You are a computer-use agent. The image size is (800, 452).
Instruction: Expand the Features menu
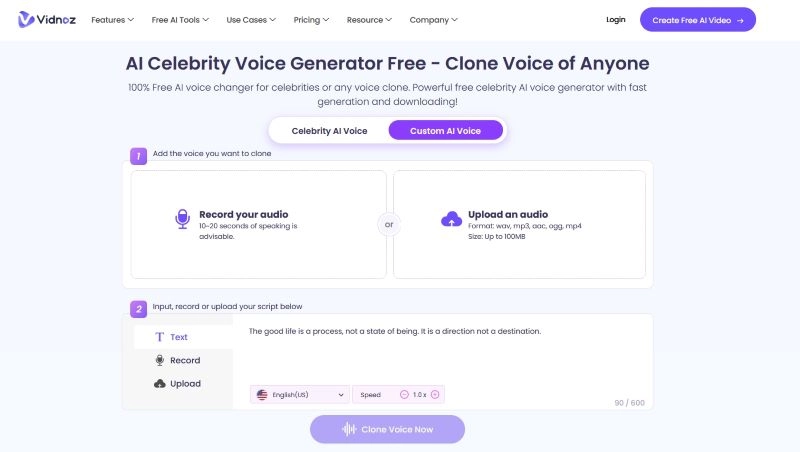coord(112,19)
